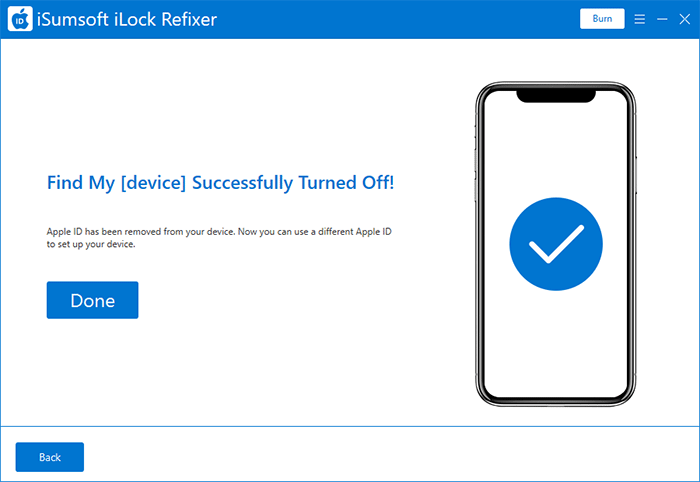This screenshot has height=482, width=700.
Task: Click the empty footer area beside Back
Action: tap(388, 455)
